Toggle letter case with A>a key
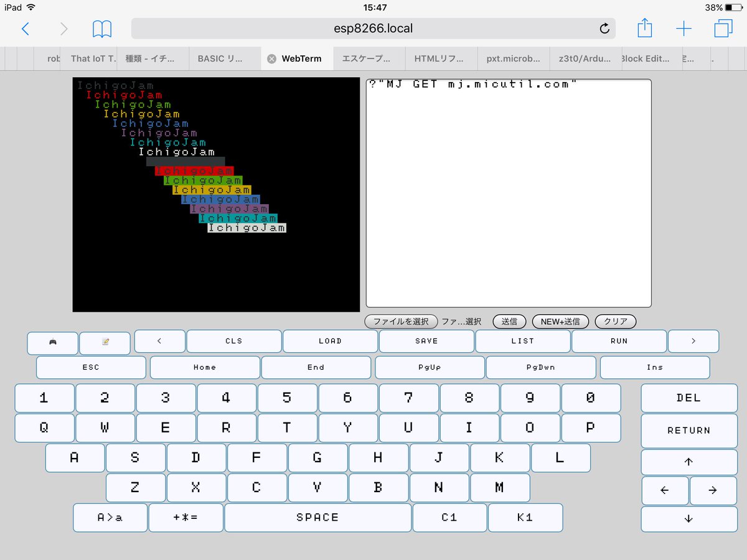 coord(110,518)
